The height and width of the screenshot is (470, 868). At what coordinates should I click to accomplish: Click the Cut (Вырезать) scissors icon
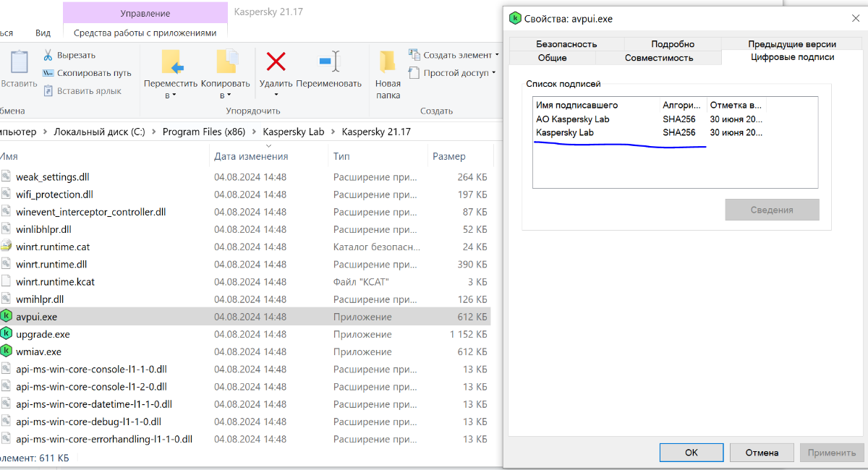[48, 55]
